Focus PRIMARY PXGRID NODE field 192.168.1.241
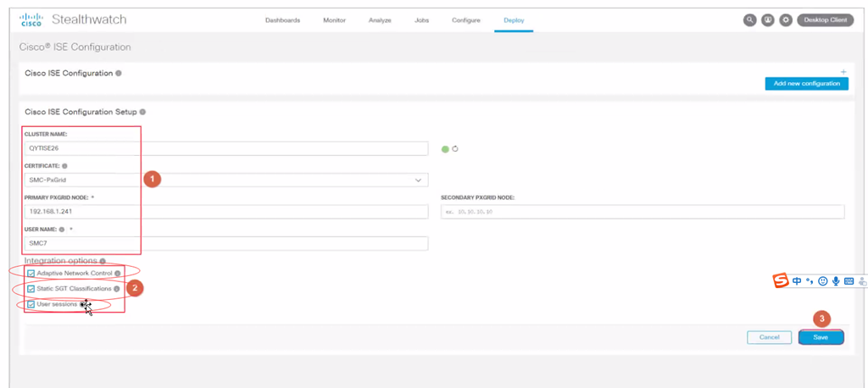 pyautogui.click(x=226, y=212)
